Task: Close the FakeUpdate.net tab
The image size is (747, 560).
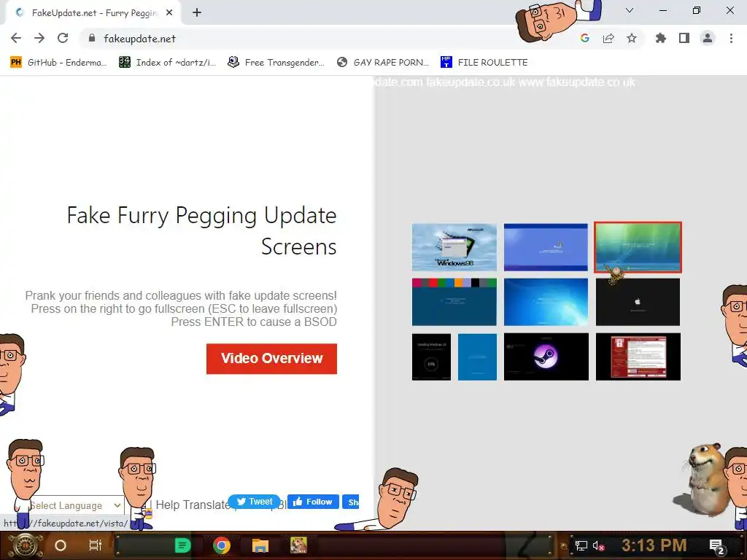Action: 169,13
